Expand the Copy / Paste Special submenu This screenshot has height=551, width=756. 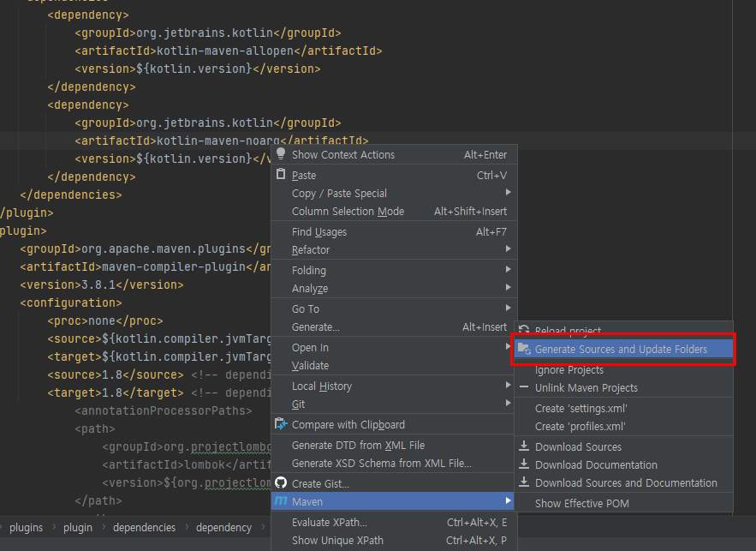point(336,192)
